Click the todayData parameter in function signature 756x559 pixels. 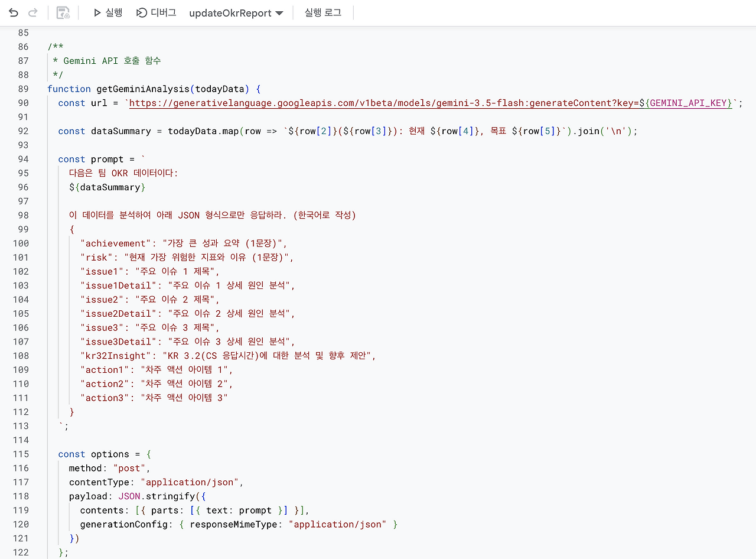point(220,89)
